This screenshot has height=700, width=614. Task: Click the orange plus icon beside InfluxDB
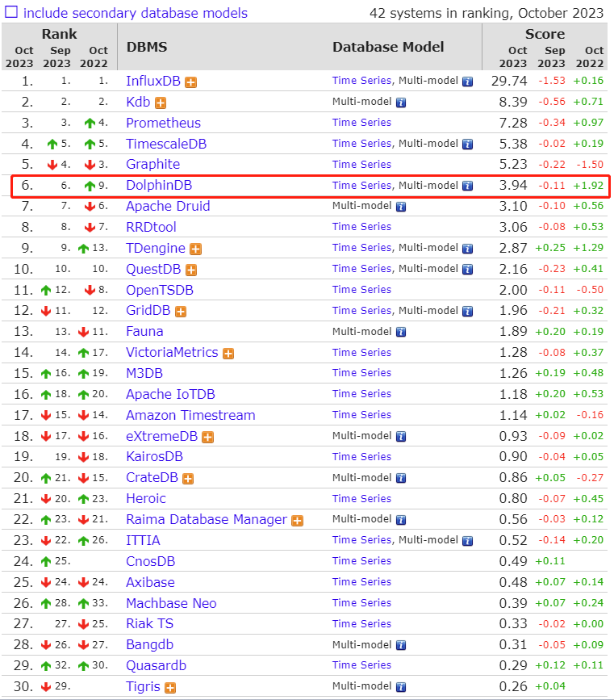(191, 82)
